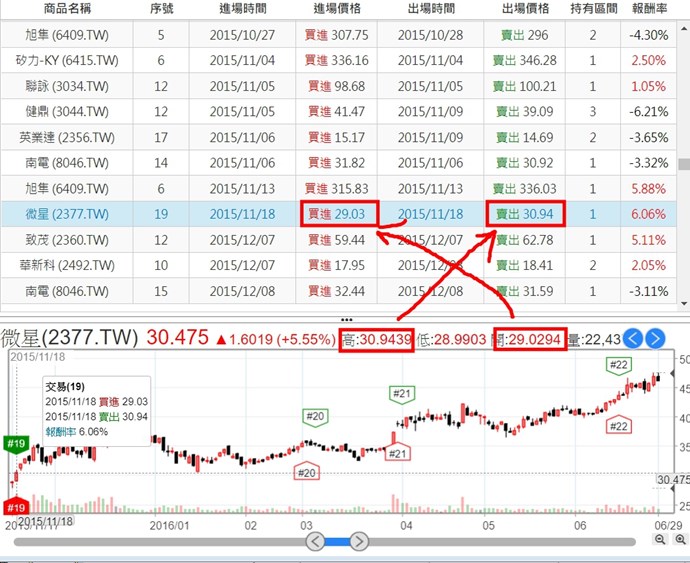Click the -6.21% return cell
690x563 pixels.
point(649,112)
